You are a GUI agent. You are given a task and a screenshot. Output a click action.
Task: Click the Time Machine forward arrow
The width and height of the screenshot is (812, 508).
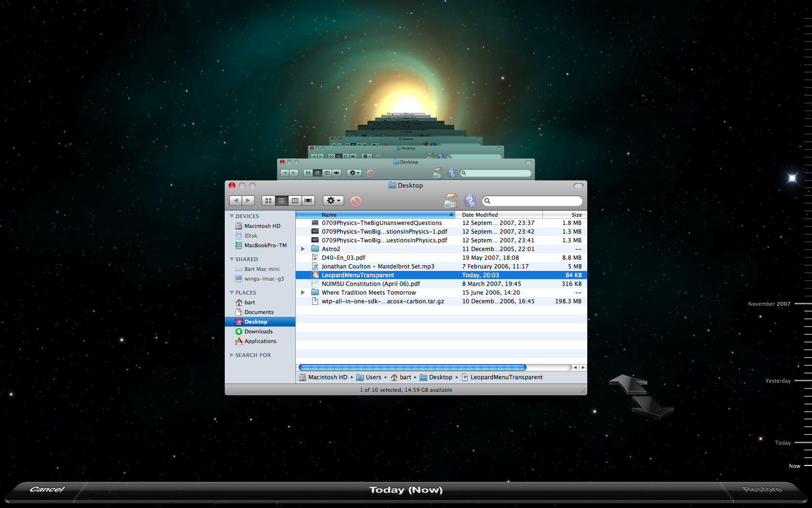coord(652,407)
